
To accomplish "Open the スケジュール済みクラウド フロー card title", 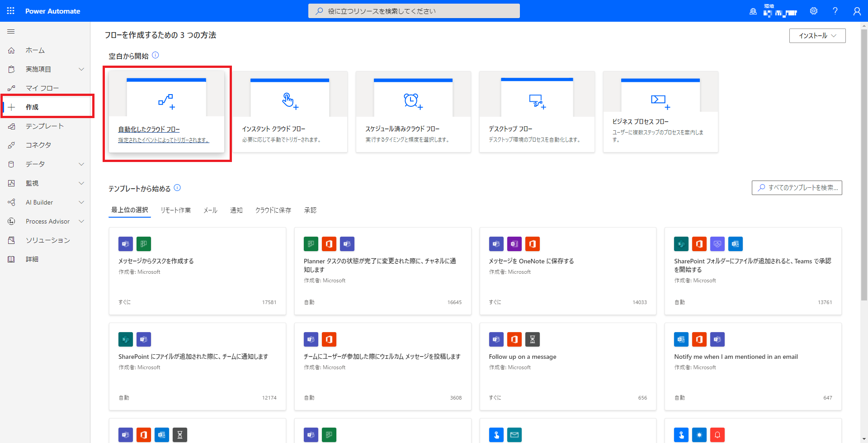I will 402,129.
